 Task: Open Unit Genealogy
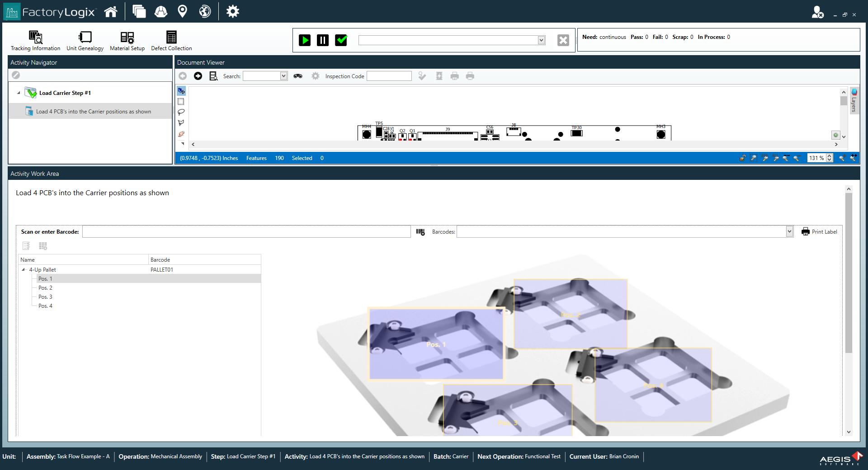pyautogui.click(x=85, y=40)
